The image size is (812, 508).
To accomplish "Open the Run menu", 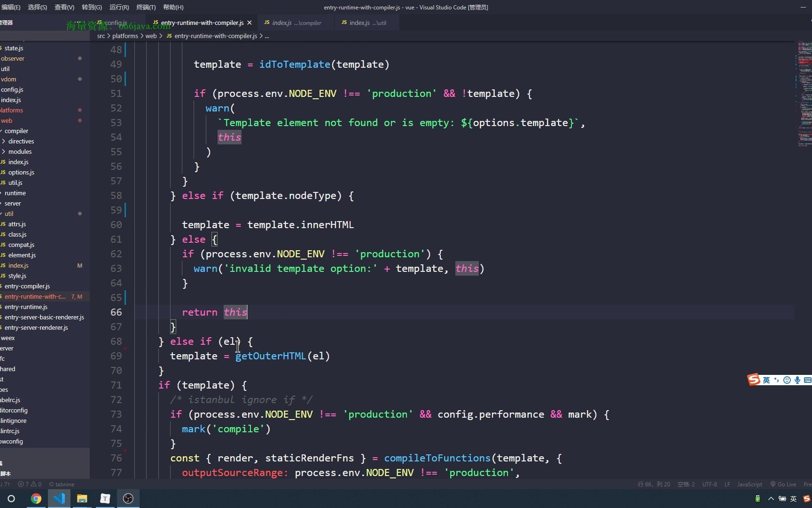I will 119,7.
